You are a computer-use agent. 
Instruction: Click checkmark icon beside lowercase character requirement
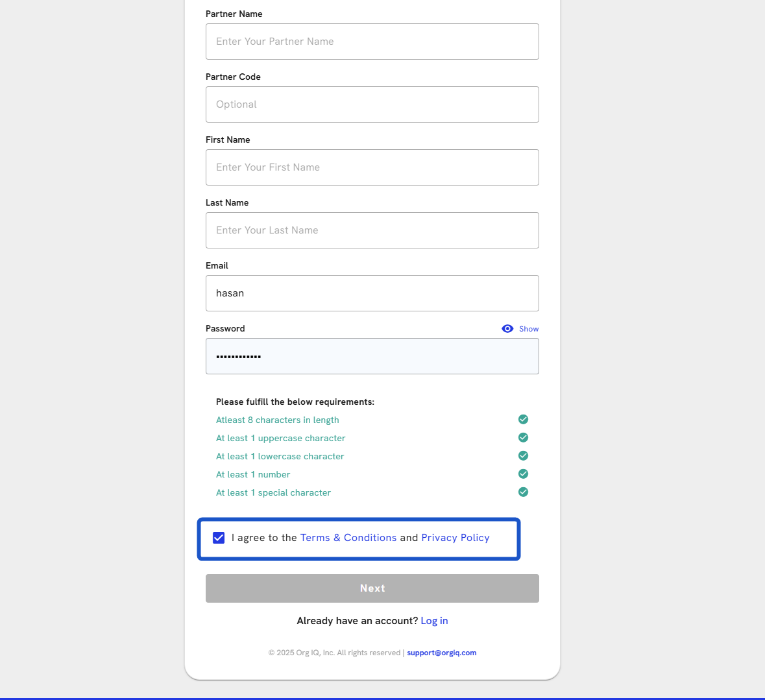tap(524, 456)
